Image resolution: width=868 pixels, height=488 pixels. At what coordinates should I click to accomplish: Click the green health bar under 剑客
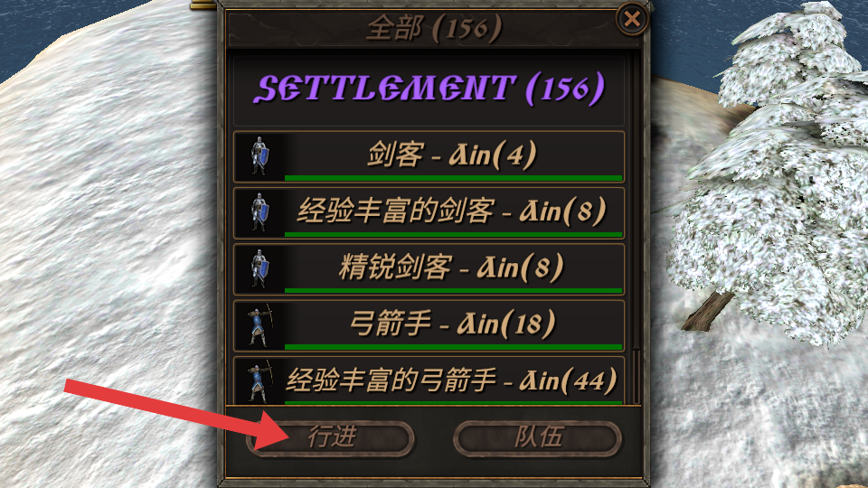(453, 178)
